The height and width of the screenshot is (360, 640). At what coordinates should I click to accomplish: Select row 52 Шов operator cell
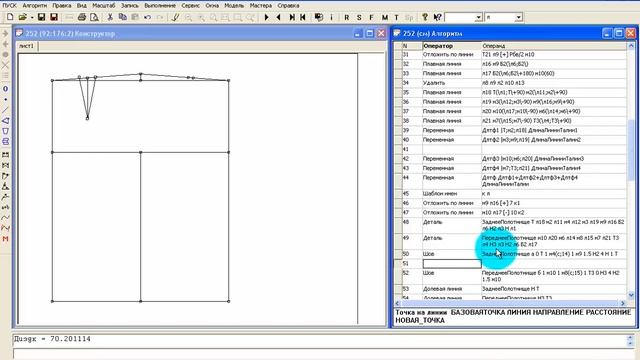(452, 276)
